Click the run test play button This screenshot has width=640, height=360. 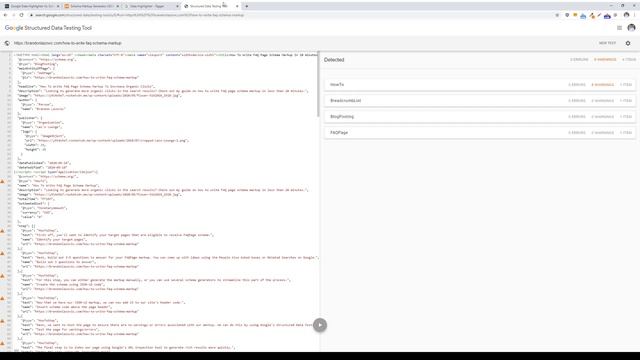(x=320, y=325)
